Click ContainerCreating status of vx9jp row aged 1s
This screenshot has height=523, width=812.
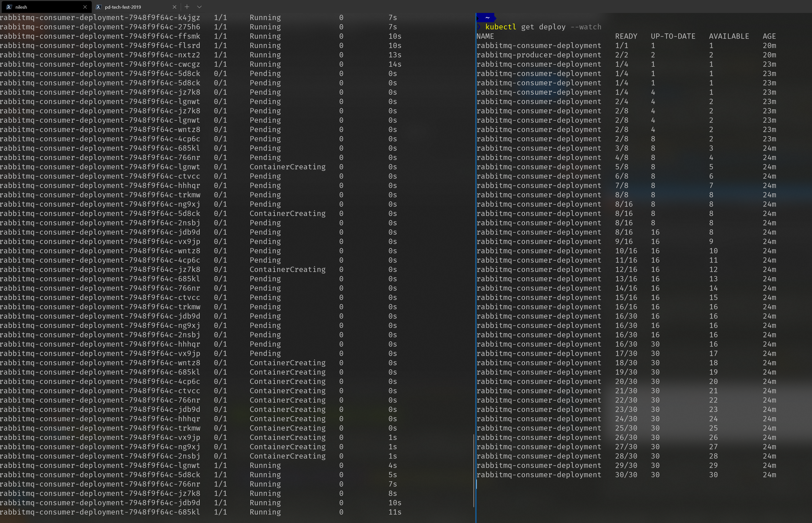(287, 437)
